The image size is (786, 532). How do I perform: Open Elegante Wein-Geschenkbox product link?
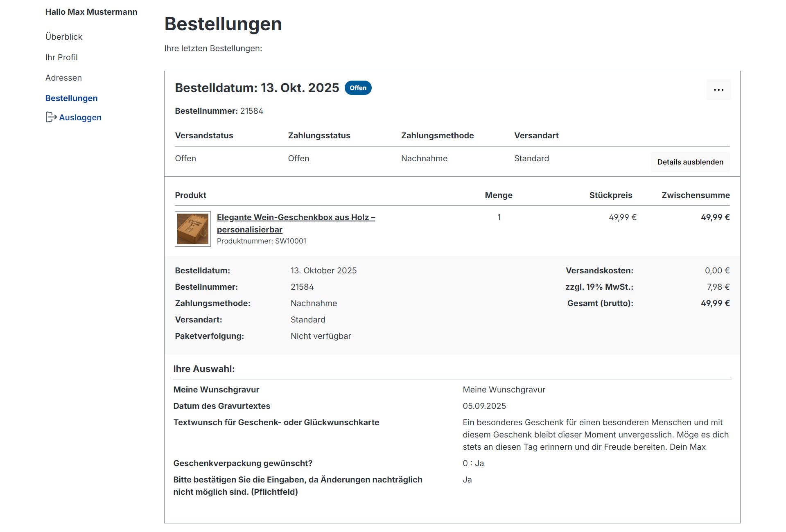tap(296, 218)
